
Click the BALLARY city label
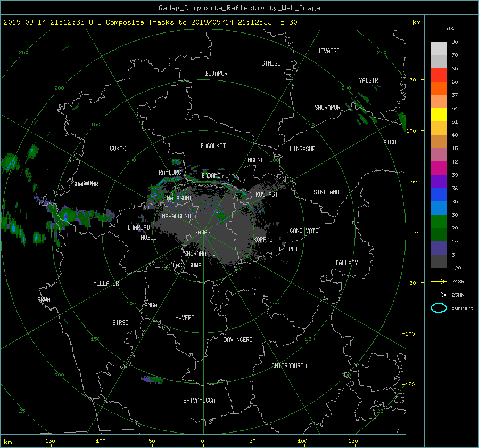(346, 263)
